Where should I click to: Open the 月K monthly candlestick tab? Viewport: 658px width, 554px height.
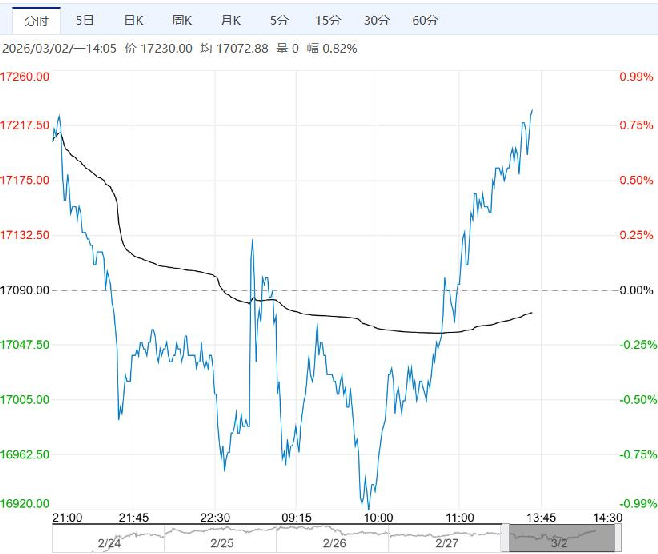click(231, 20)
